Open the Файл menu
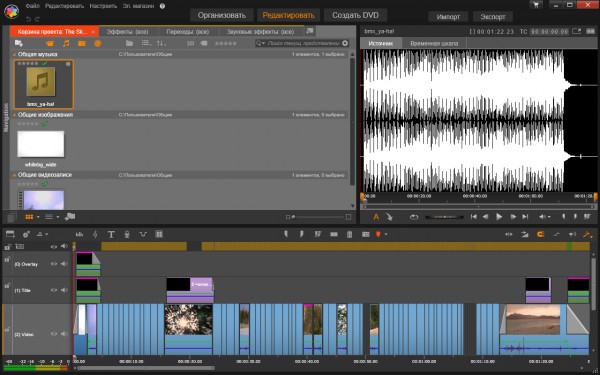Screen dimensions: 600x375 33,6
